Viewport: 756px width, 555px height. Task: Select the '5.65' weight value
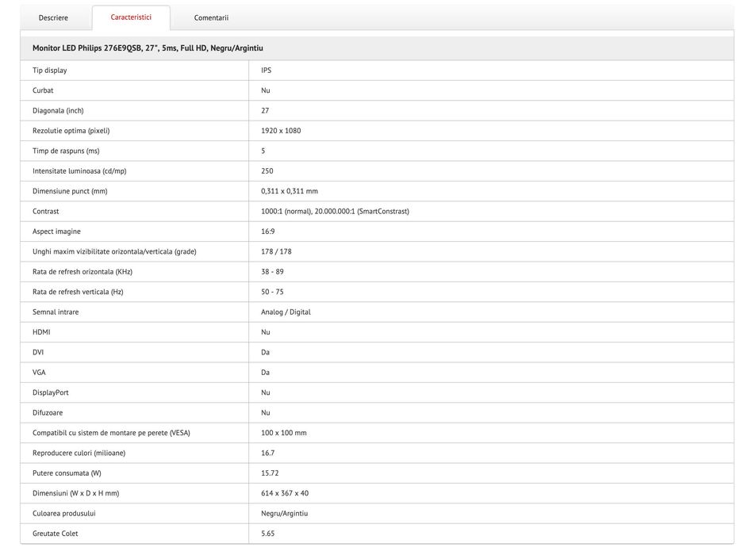[x=268, y=534]
